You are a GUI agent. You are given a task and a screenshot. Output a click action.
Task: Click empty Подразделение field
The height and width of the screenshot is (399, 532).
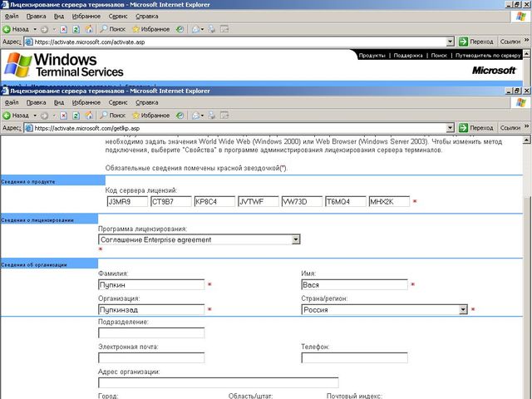151,332
